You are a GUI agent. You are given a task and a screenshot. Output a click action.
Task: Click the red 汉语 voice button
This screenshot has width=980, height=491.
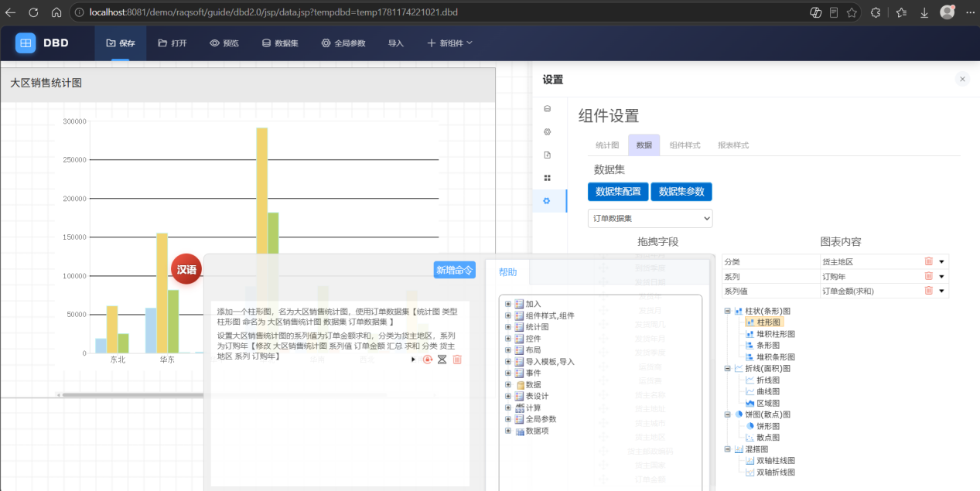pos(186,270)
